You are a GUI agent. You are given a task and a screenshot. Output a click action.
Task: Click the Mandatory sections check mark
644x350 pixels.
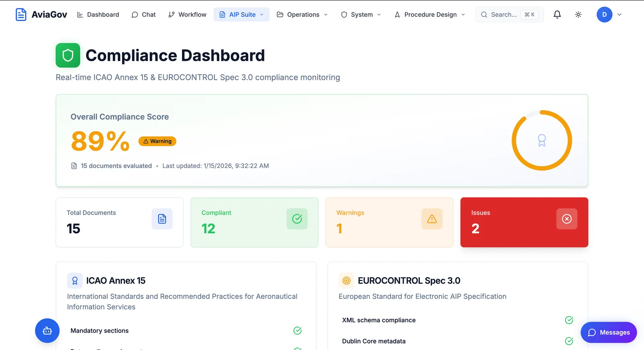(x=297, y=331)
